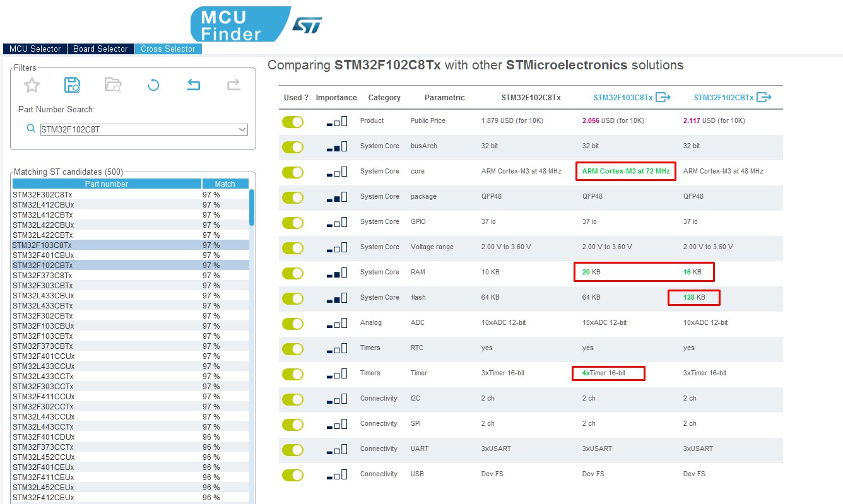Open the Part Number Search dropdown arrow
The image size is (843, 504).
coord(242,129)
